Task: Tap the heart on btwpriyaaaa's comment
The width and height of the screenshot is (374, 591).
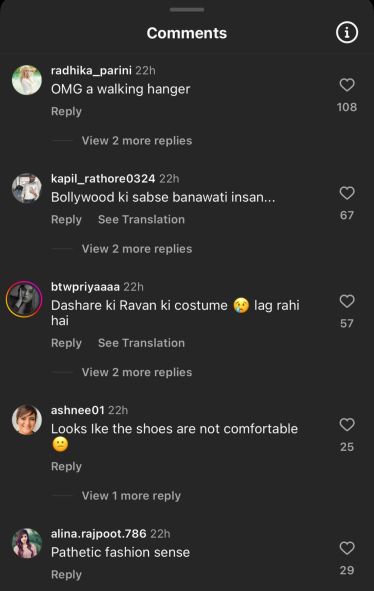Action: pyautogui.click(x=347, y=301)
